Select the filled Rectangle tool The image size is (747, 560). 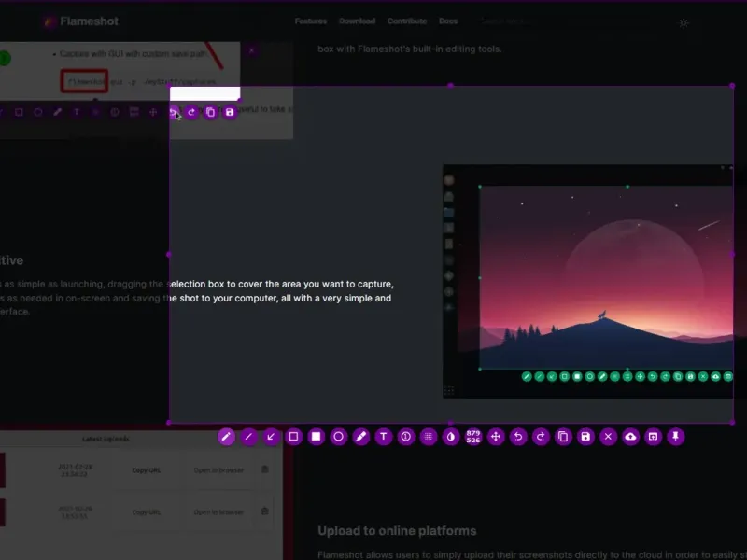point(316,437)
